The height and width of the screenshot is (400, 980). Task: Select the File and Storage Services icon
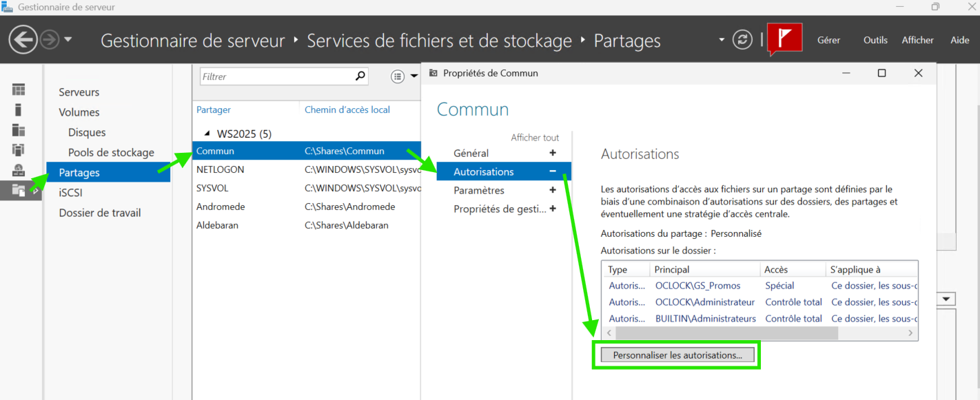19,190
